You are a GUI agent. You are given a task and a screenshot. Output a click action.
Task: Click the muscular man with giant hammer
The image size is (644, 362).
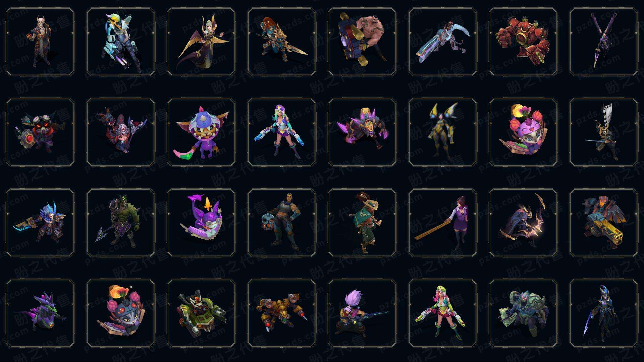click(362, 42)
